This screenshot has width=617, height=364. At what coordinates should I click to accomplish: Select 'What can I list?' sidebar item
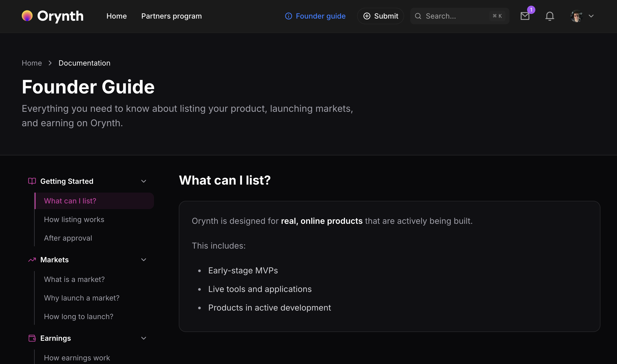point(94,201)
